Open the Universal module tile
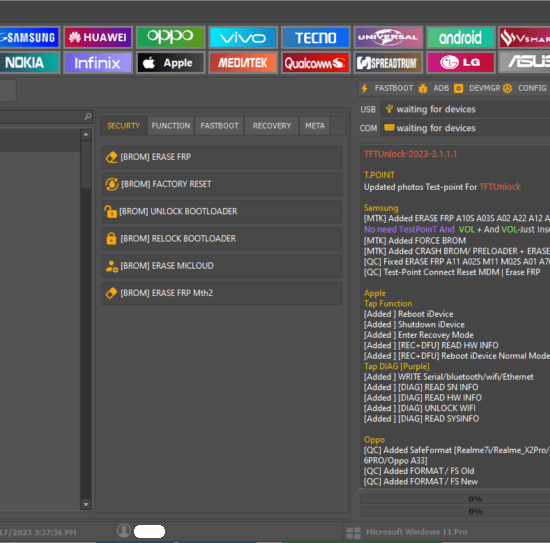Viewport: 550px width, 543px height. click(x=388, y=37)
